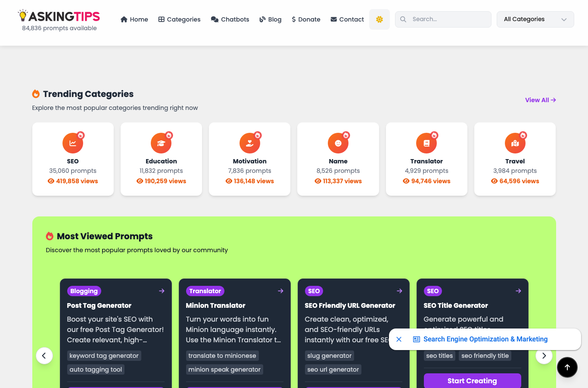Show next prompts with right carousel arrow
The width and height of the screenshot is (588, 388).
(x=544, y=356)
